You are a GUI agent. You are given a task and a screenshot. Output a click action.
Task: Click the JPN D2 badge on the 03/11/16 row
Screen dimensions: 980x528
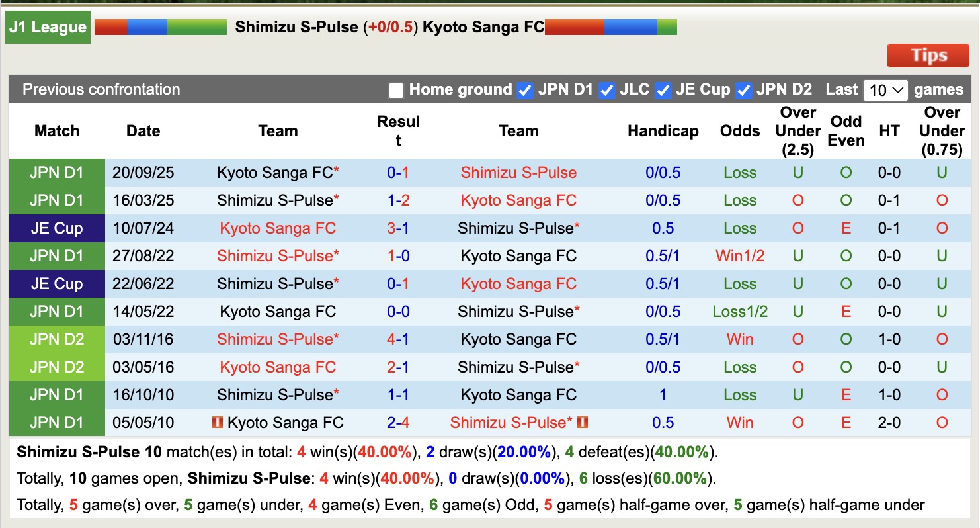[x=57, y=339]
